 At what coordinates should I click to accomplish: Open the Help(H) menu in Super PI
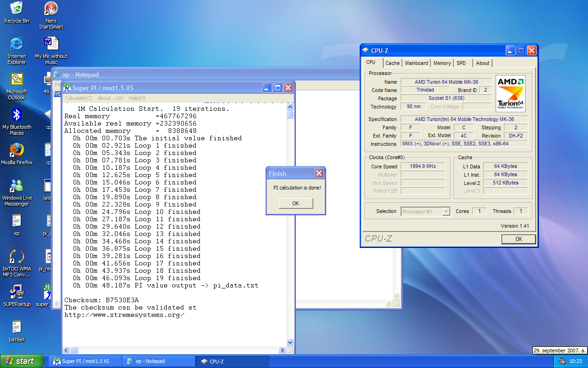(137, 98)
